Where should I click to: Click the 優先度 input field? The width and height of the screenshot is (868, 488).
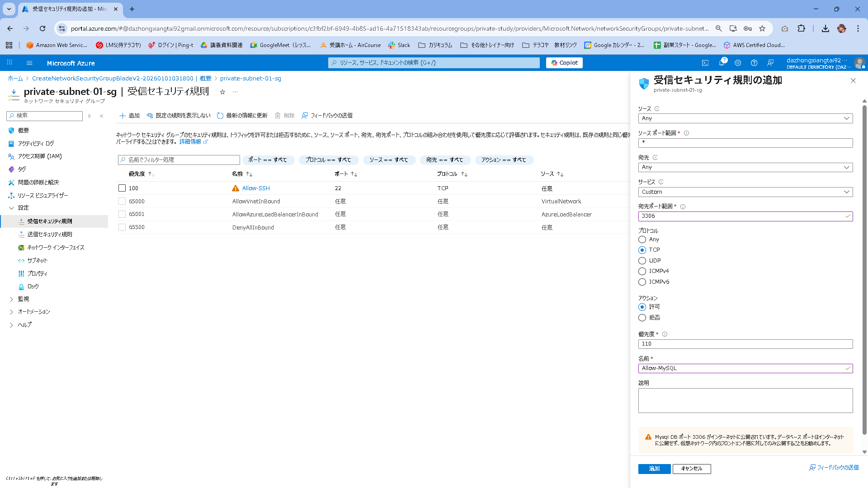click(x=745, y=344)
